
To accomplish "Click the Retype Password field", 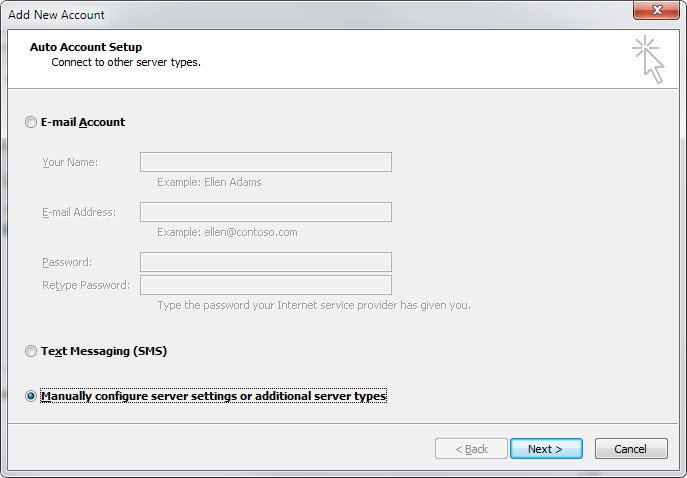I will pos(265,285).
